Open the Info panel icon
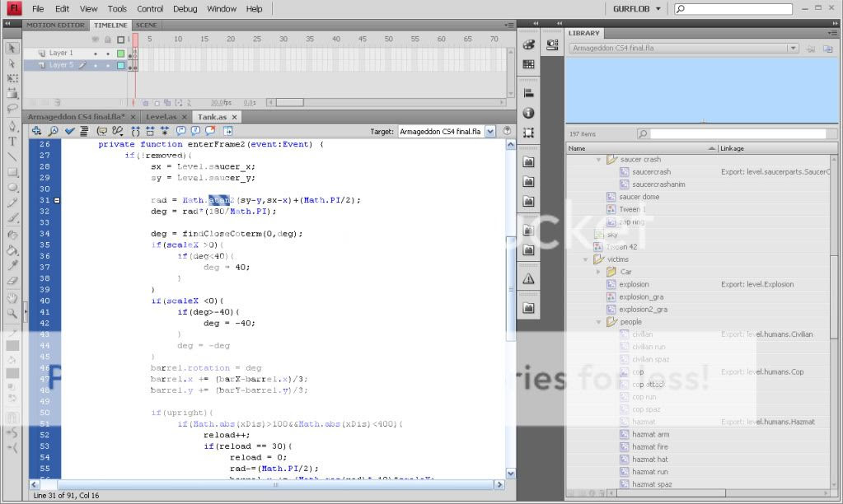The image size is (843, 504). pos(528,113)
